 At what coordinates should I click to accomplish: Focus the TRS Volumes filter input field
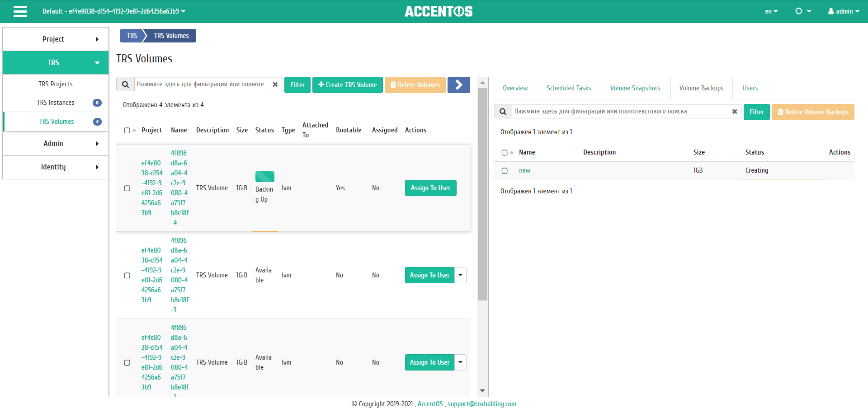point(202,84)
